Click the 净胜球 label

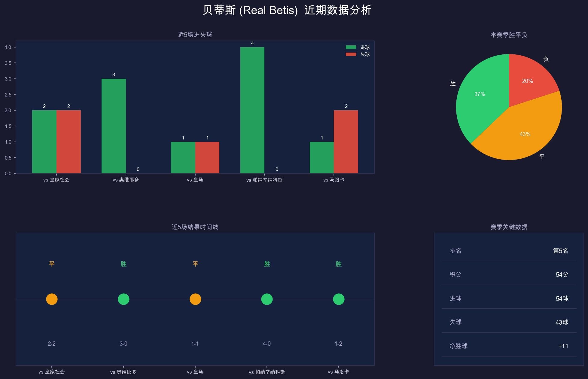coord(459,346)
